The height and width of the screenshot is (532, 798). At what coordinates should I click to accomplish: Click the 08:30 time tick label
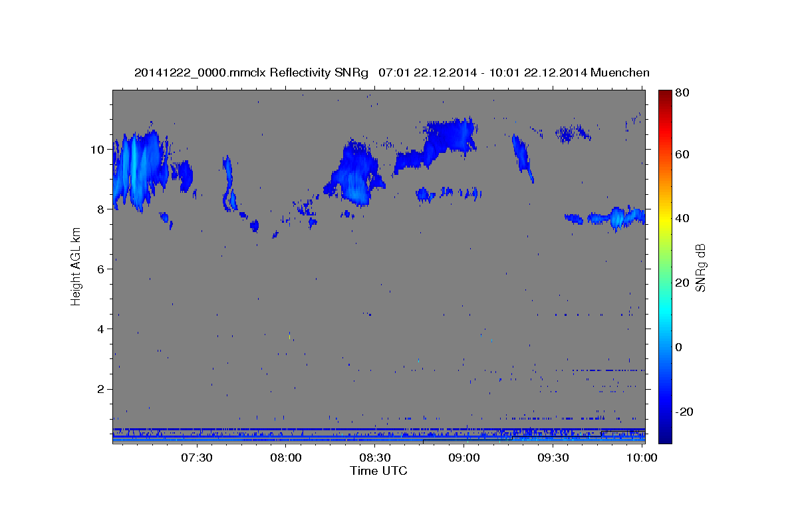(375, 458)
